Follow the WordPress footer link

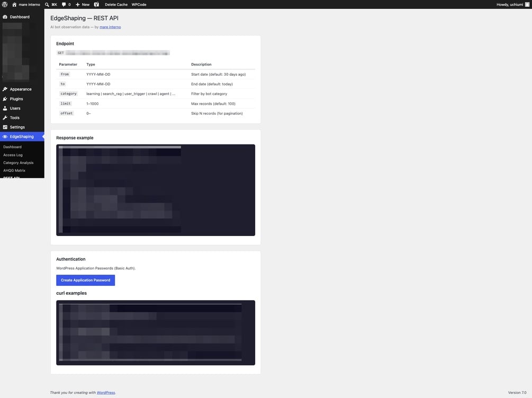point(106,393)
